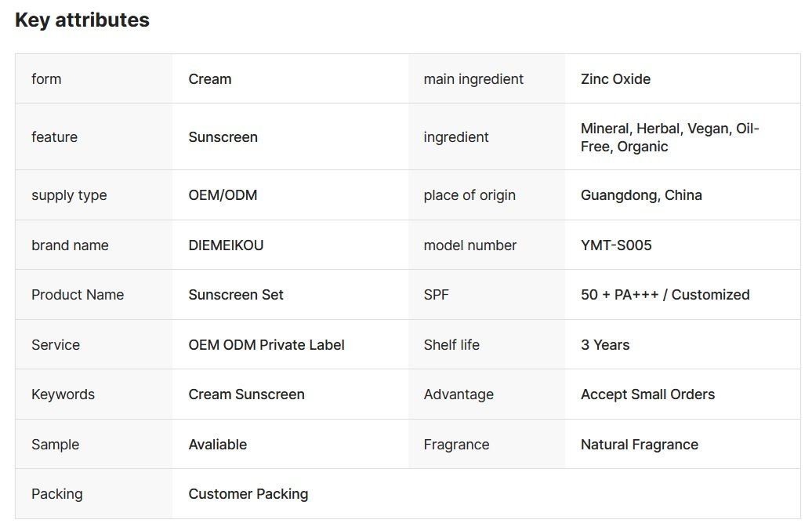Select the Cream Sunscreen keywords value

(x=246, y=394)
